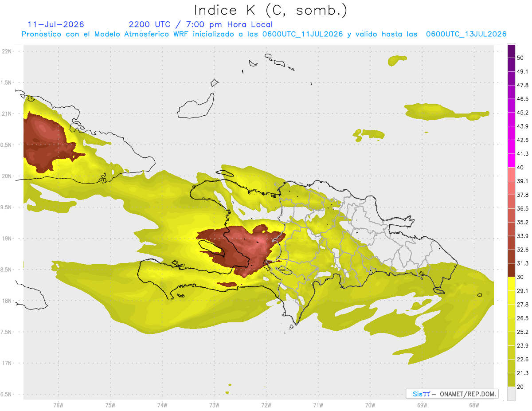Click the latitude axis label "20N"
The image size is (532, 411).
click(x=7, y=176)
